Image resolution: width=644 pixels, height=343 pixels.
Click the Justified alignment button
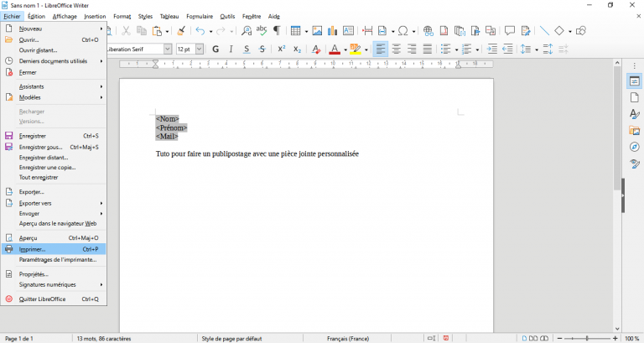tap(427, 49)
